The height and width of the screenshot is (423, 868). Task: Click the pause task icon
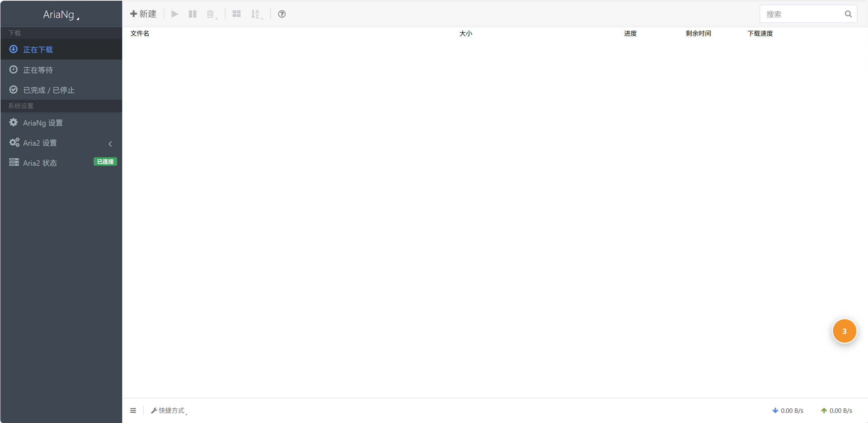(193, 14)
